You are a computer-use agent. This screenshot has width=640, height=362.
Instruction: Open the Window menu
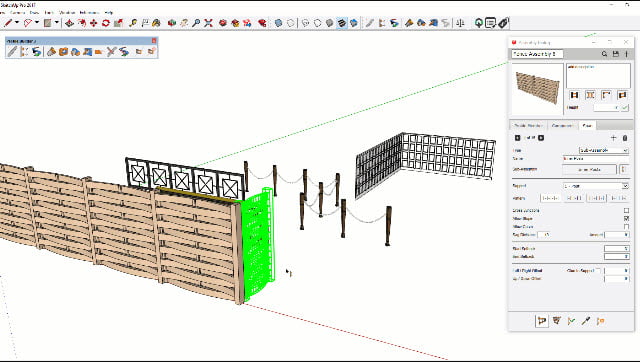point(67,13)
